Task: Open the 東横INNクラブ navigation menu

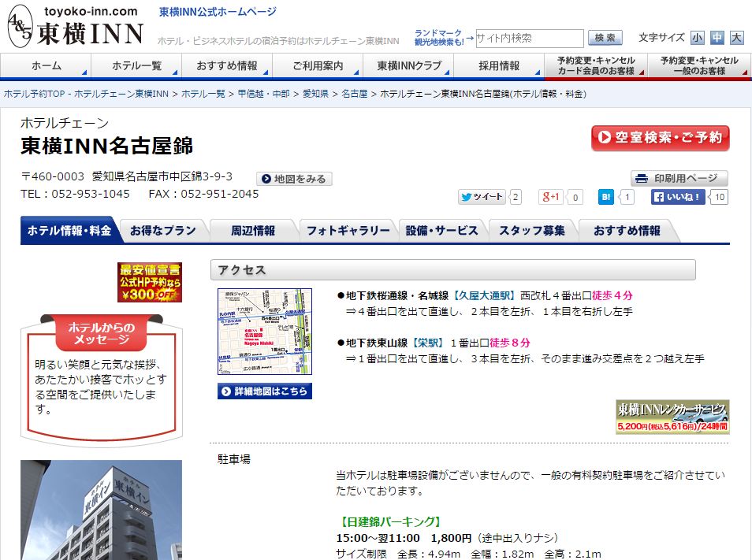Action: 408,65
